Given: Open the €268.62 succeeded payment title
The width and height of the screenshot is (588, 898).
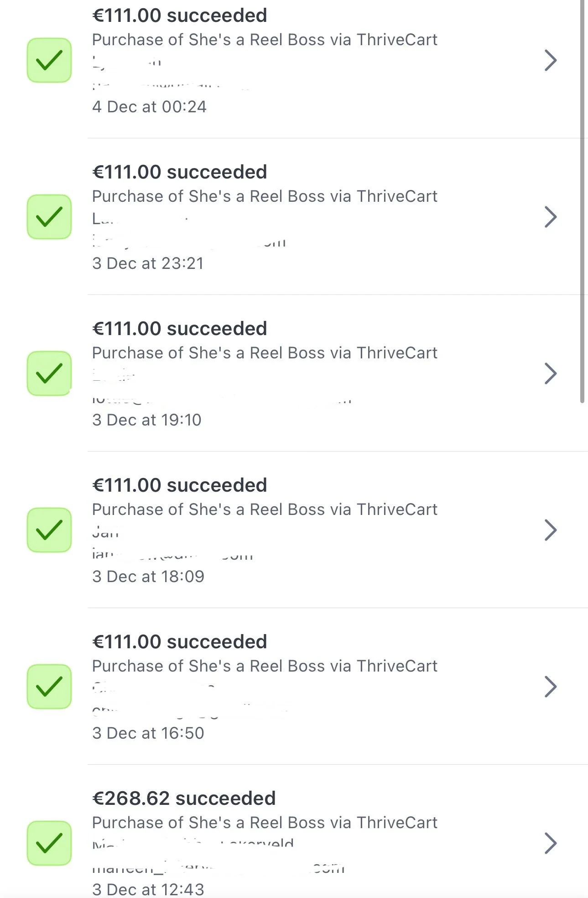Looking at the screenshot, I should (x=184, y=798).
